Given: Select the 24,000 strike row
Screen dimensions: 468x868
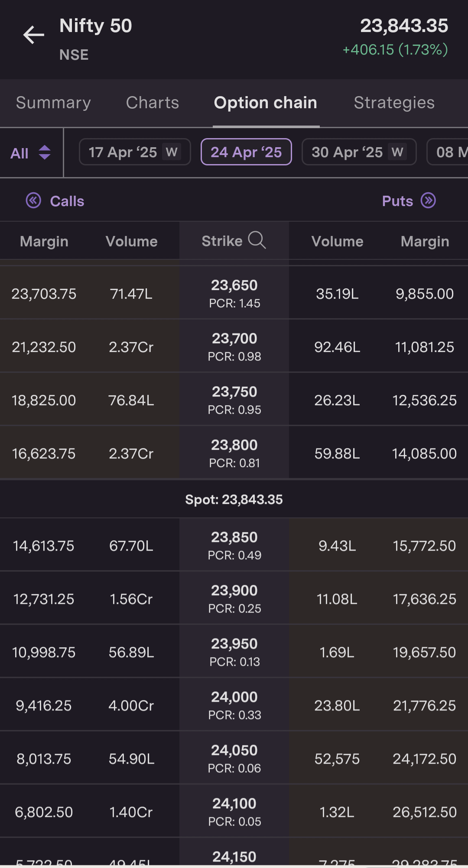Looking at the screenshot, I should coord(234,705).
